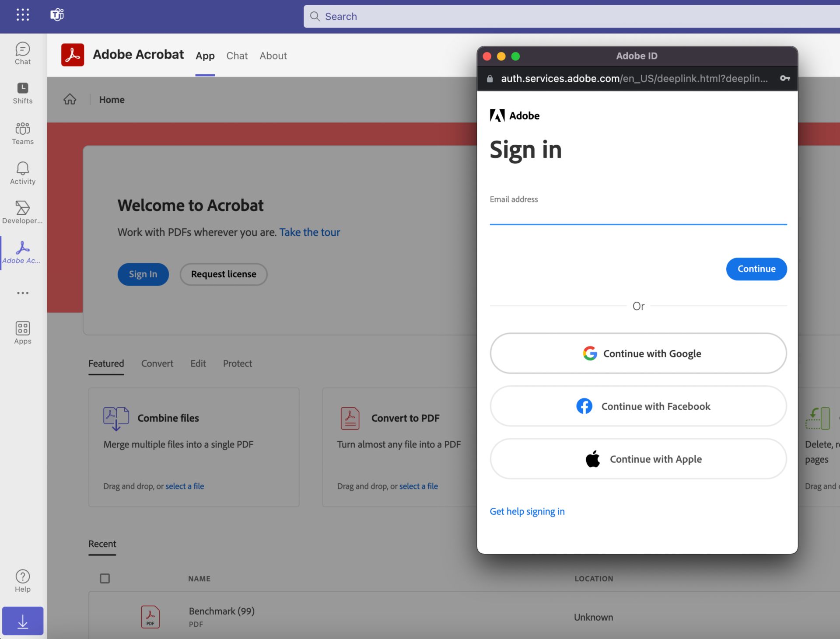The width and height of the screenshot is (840, 639).
Task: Click Continue with Google option
Action: [638, 353]
